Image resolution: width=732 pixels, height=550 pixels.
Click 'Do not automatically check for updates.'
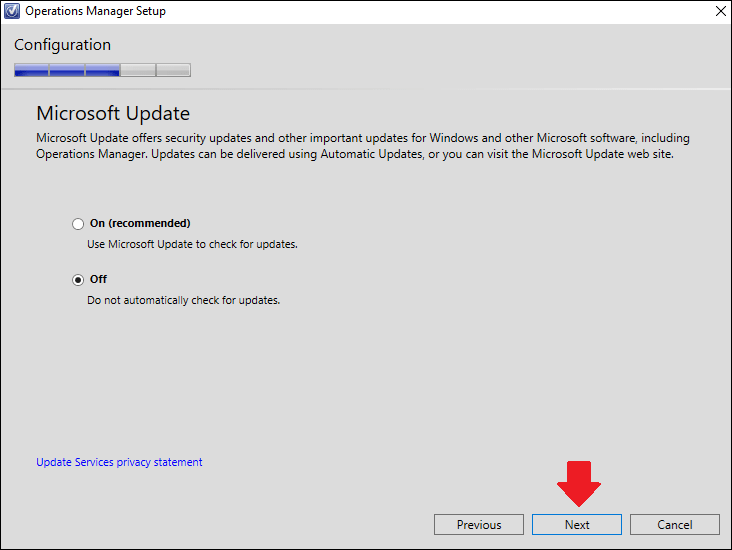[x=183, y=300]
